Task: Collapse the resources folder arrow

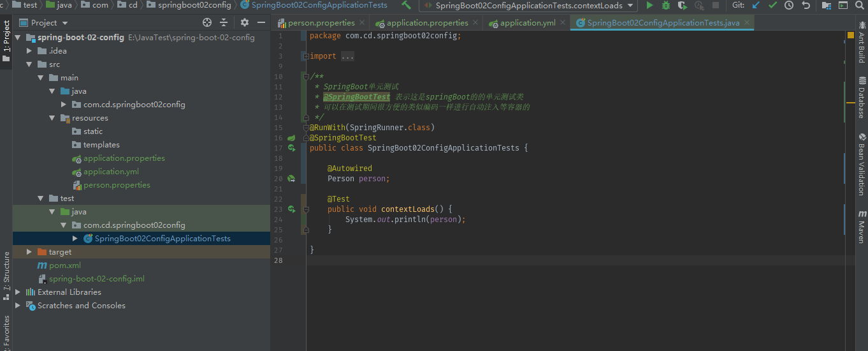Action: click(x=52, y=117)
